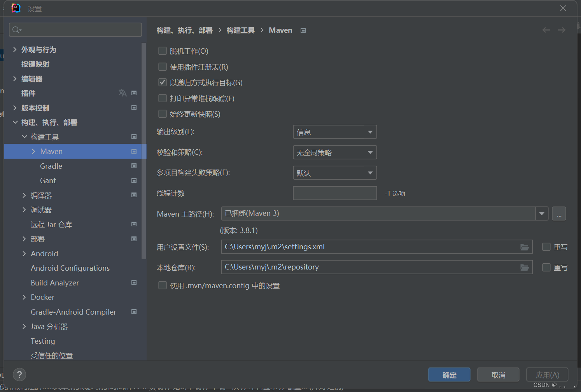Click the project-level icon beside 构建工具
This screenshot has height=392, width=581.
tap(134, 136)
